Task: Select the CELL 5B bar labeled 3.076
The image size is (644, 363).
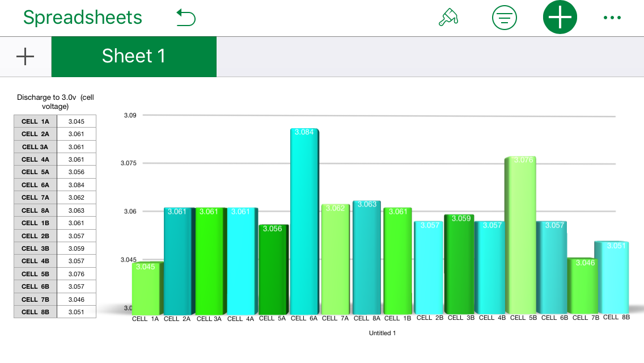Action: 520,235
